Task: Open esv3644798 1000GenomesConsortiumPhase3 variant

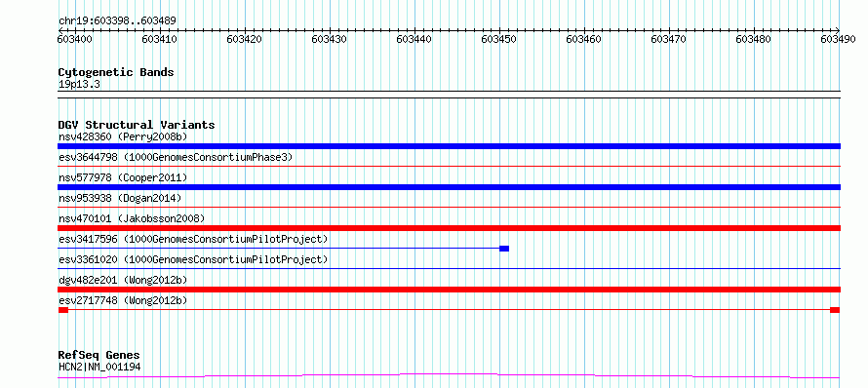Action: pos(176,157)
